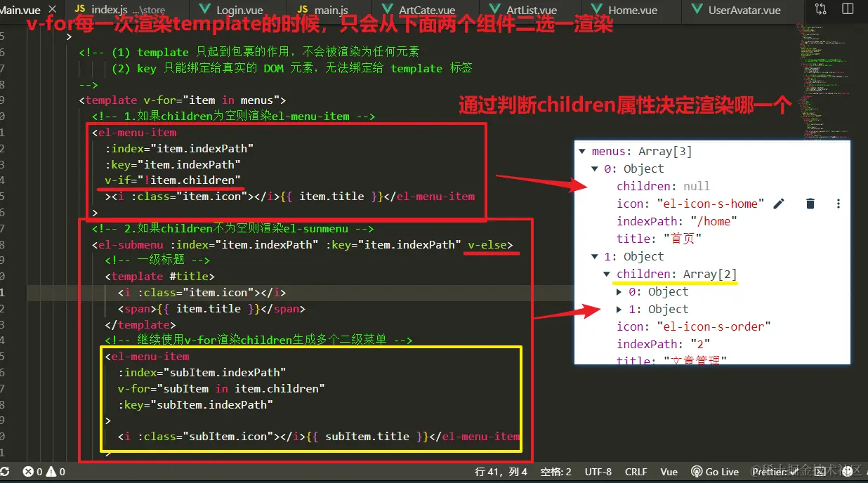This screenshot has width=868, height=483.
Task: Click the trash delete icon beside el-icon-s-home
Action: [810, 204]
